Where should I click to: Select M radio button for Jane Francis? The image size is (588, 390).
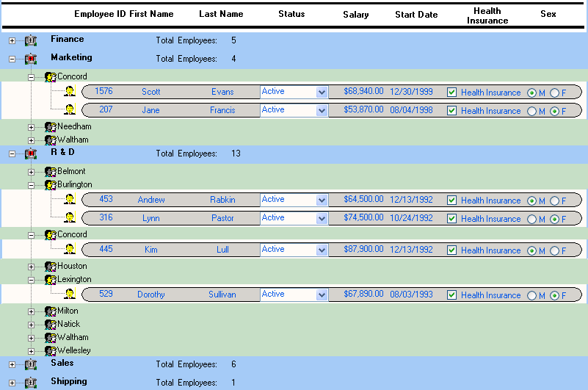tap(531, 111)
